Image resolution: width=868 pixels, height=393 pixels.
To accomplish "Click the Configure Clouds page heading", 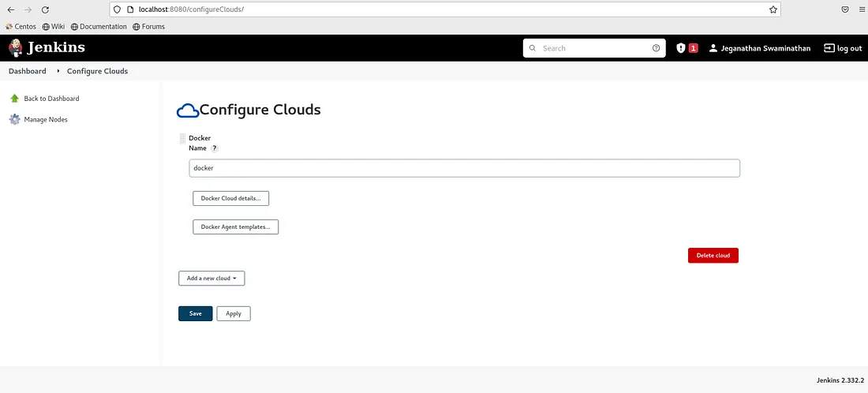I will click(x=260, y=110).
